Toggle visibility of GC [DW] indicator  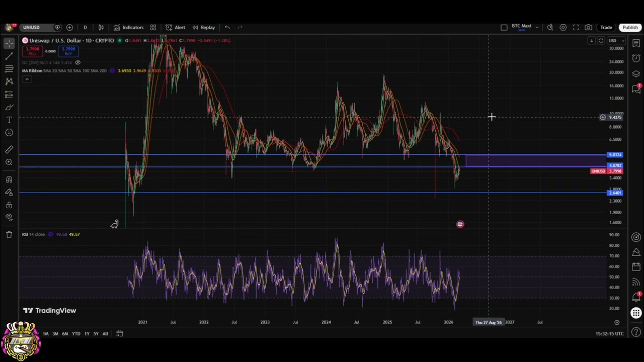click(77, 62)
